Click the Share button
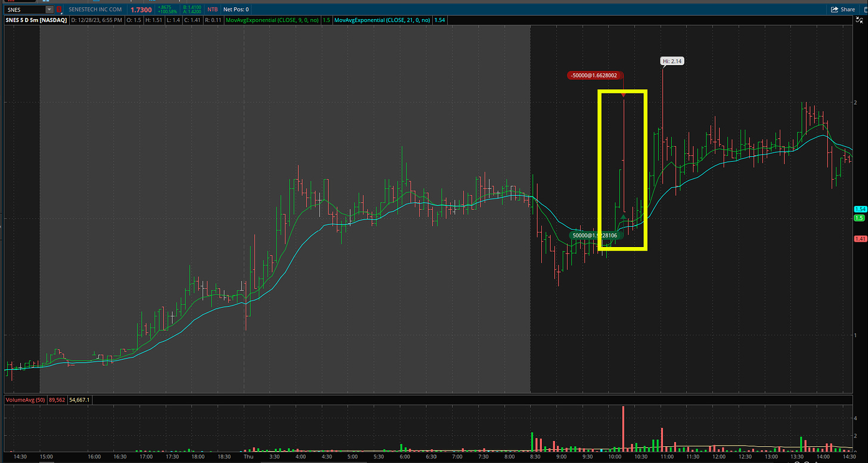 point(842,10)
